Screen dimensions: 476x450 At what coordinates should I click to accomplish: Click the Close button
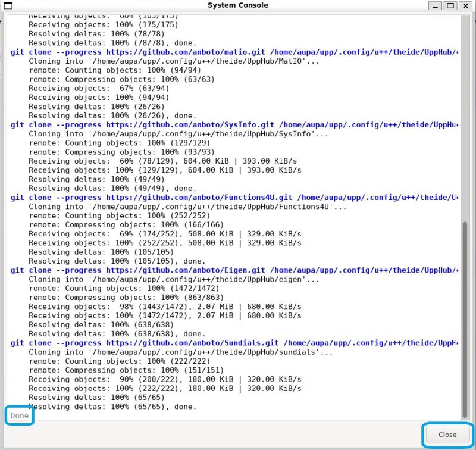[x=447, y=435]
